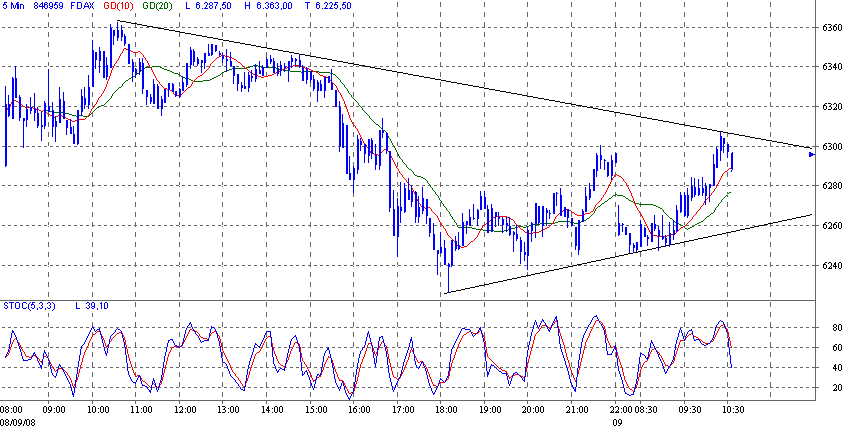Screen dimensions: 846x430
Task: Click the 16:00 time axis label
Action: (359, 410)
